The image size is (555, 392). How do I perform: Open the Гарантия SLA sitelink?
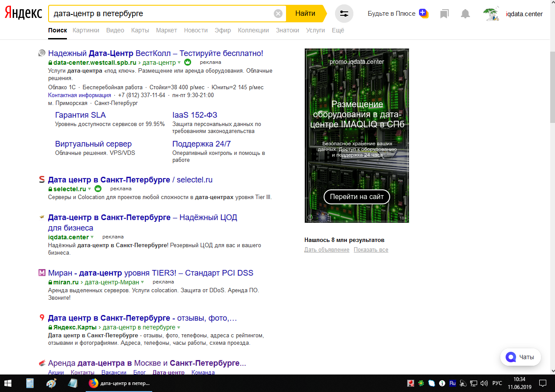point(80,115)
